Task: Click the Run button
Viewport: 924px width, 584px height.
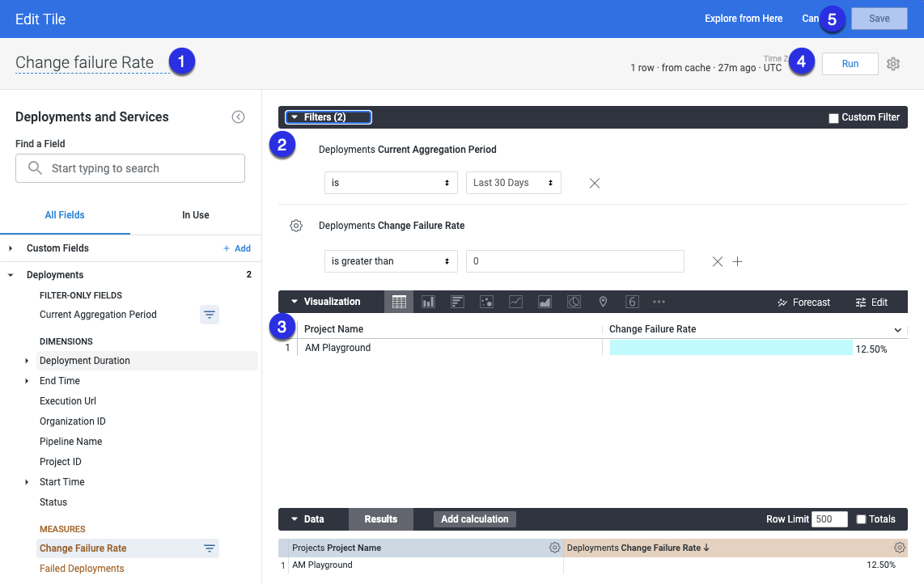Action: [850, 64]
